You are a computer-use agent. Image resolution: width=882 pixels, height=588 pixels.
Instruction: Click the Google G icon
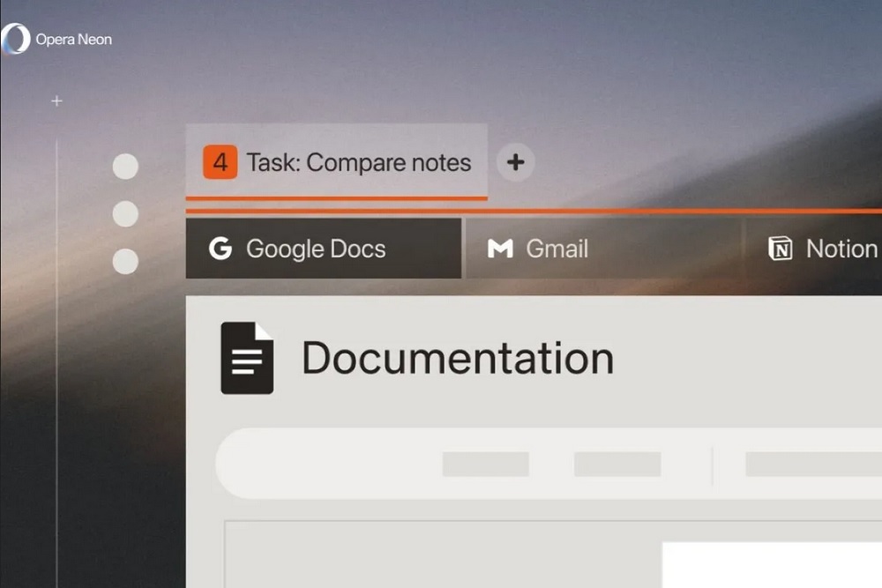220,249
